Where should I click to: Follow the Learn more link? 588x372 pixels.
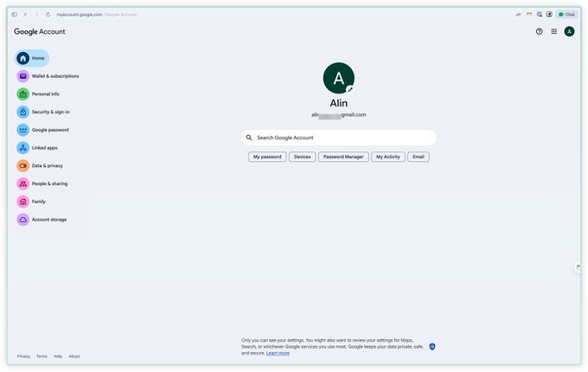click(x=278, y=353)
